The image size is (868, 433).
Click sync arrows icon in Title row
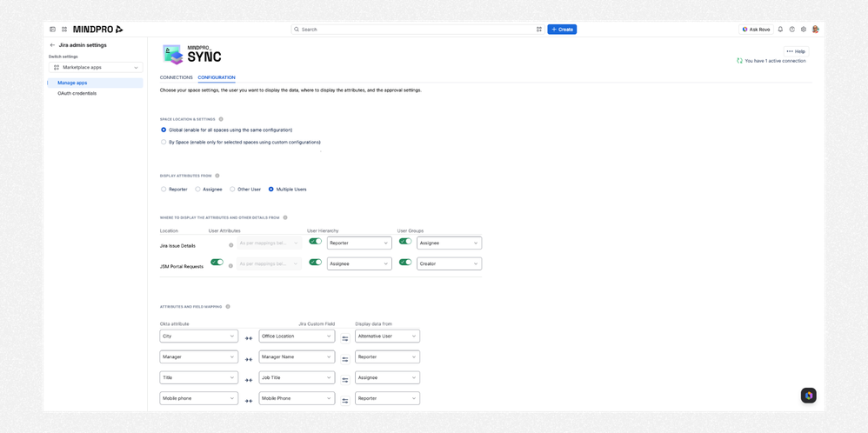[x=249, y=380]
